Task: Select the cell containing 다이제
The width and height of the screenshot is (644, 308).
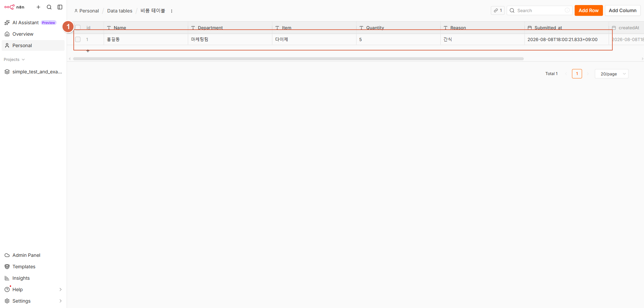Action: [x=314, y=39]
